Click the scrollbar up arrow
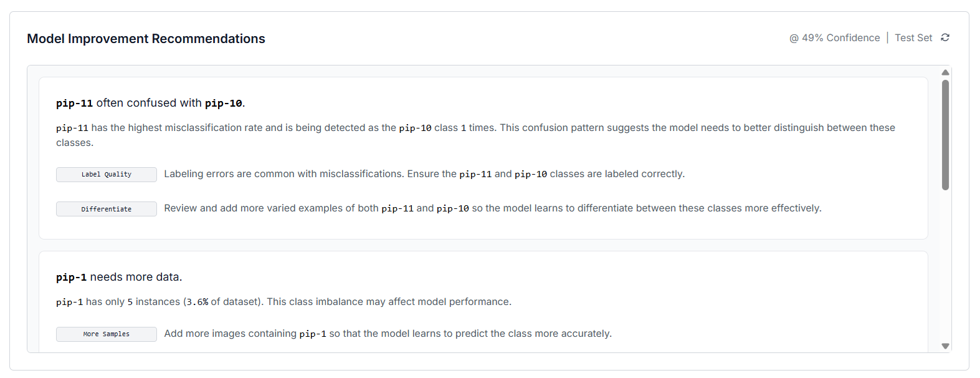Viewport: 980px width, 378px height. (945, 72)
